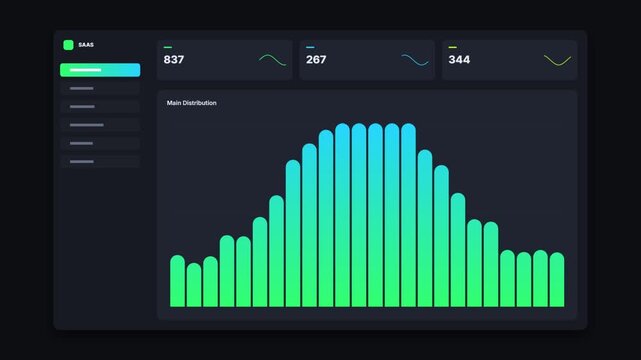Open the 344 stat card
641x360 pixels.
pyautogui.click(x=509, y=60)
